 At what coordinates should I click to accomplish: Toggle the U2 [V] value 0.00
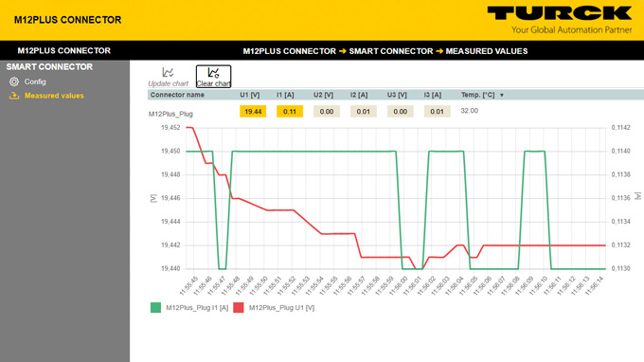tap(327, 112)
